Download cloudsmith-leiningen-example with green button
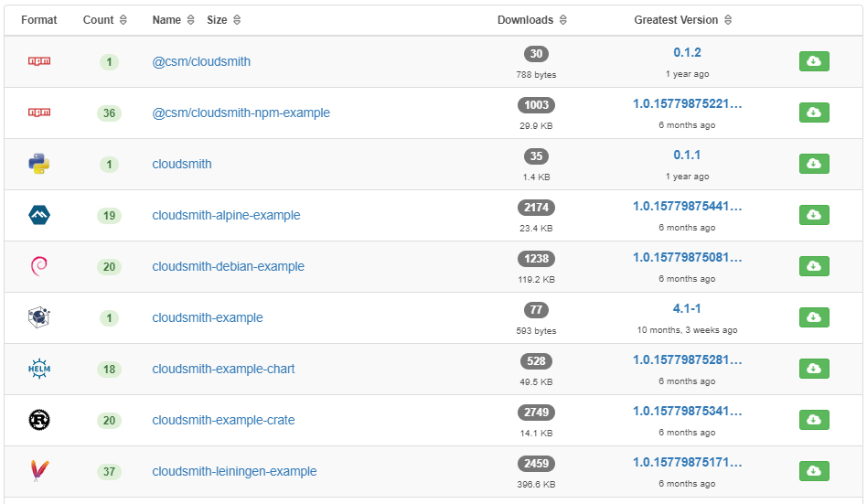Screen dimensions: 867x504 (814, 471)
